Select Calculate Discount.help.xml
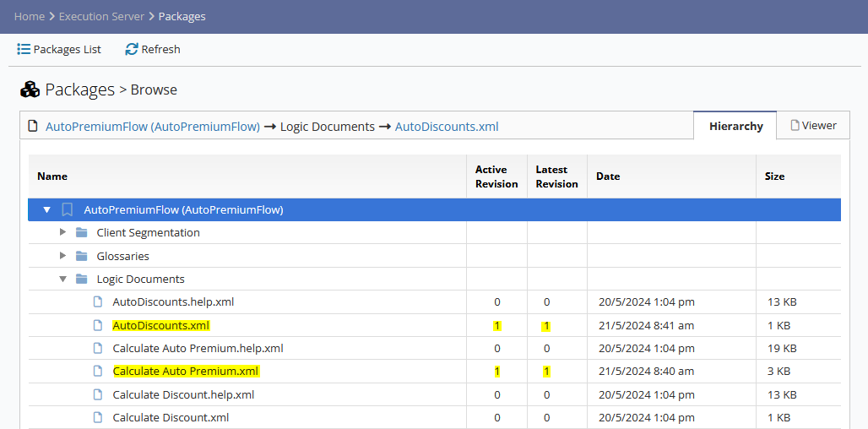Image resolution: width=868 pixels, height=429 pixels. 184,394
